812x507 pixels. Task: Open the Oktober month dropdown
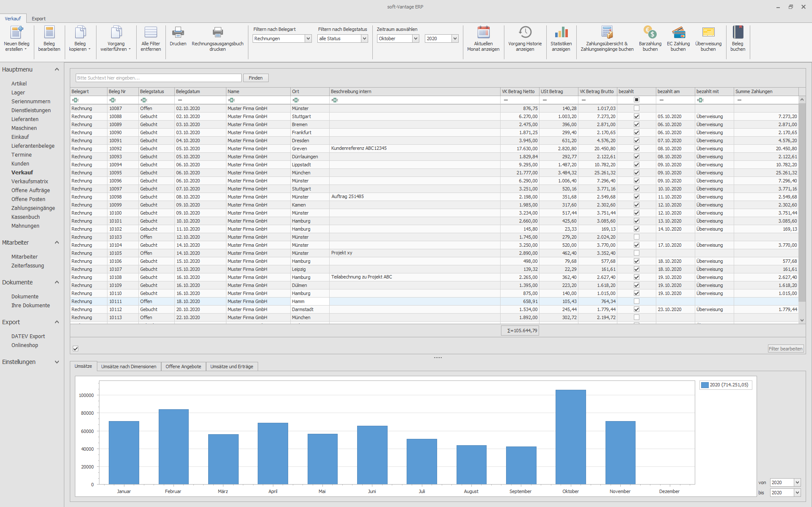point(416,39)
